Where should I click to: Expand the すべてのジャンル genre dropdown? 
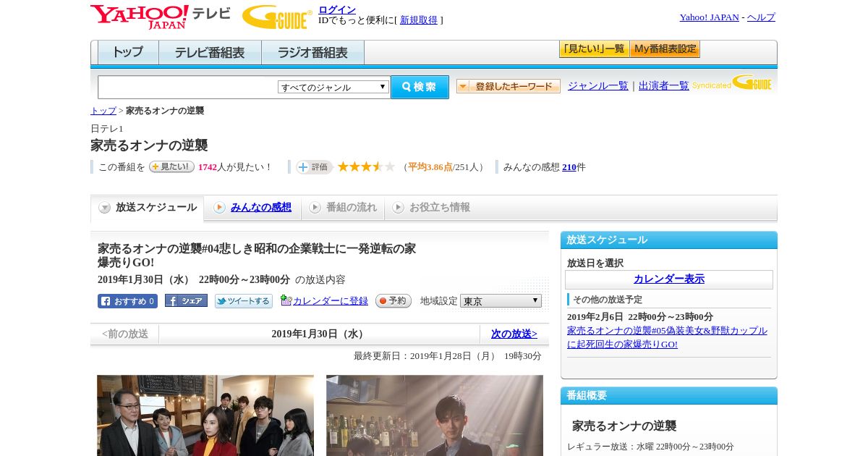tap(333, 87)
